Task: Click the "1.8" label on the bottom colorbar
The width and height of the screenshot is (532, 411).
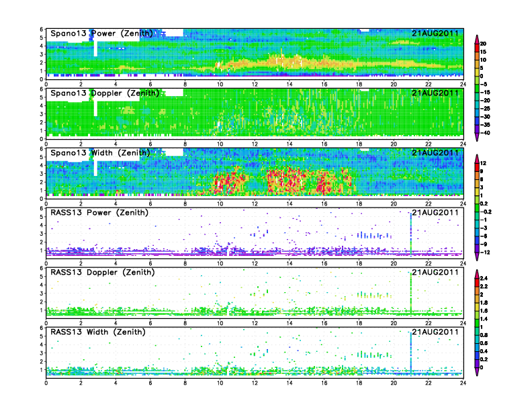Action: (x=484, y=303)
